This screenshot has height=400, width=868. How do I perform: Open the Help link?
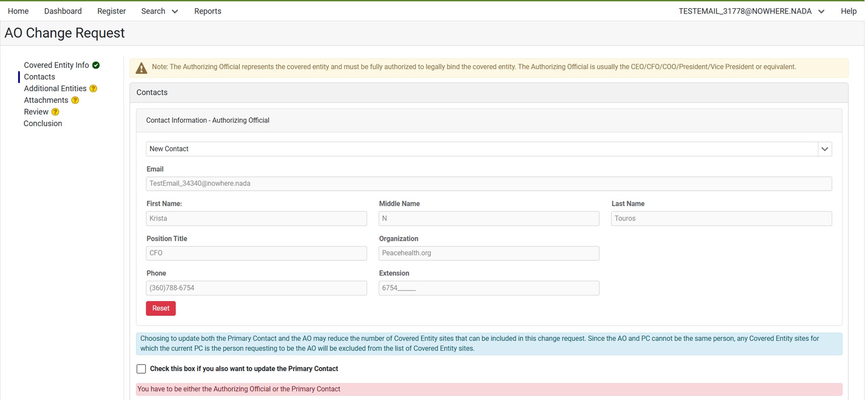click(848, 11)
